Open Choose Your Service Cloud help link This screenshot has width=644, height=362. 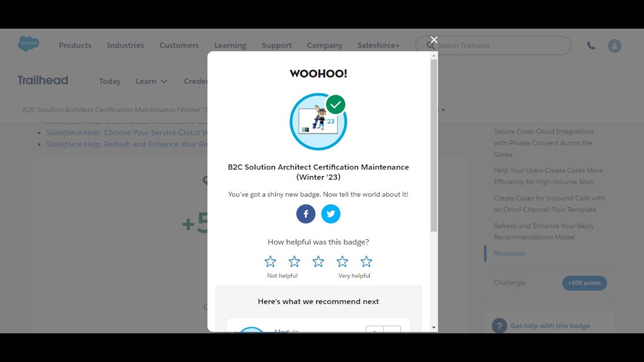[x=126, y=133]
